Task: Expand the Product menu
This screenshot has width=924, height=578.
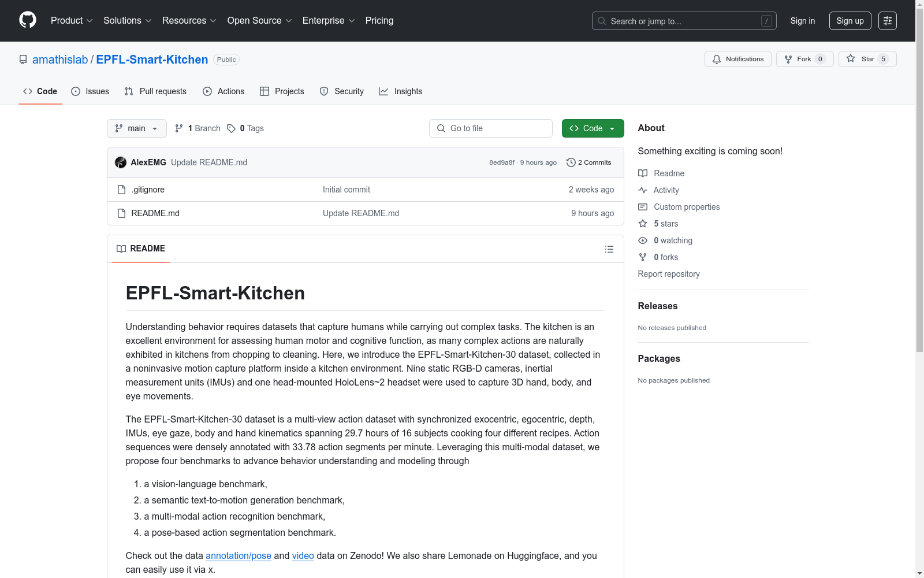Action: (72, 20)
